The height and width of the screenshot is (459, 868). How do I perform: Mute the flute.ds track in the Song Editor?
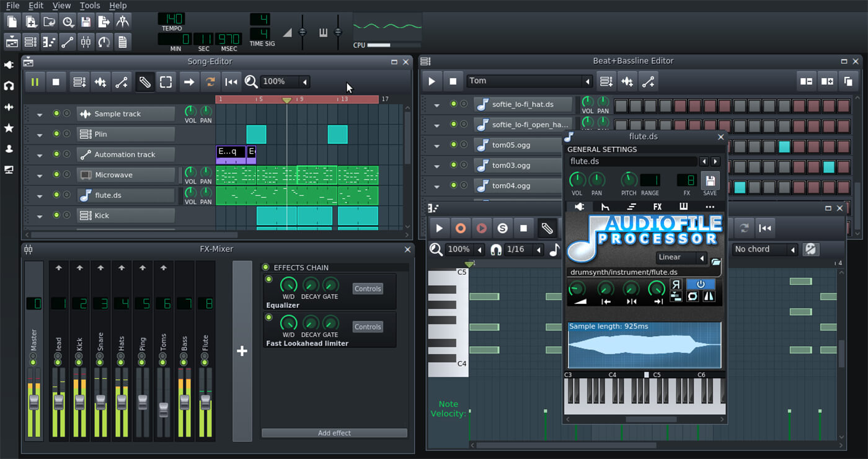pyautogui.click(x=55, y=195)
